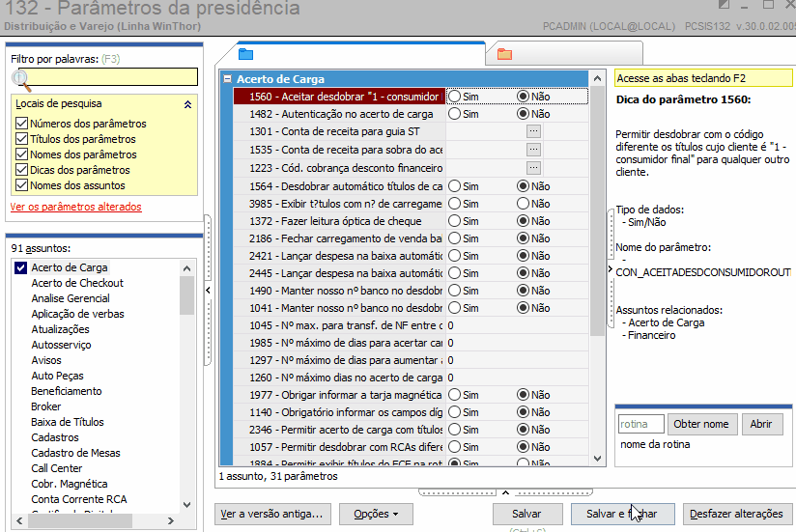Click subjects list scroll up arrow
The width and height of the screenshot is (796, 532).
(186, 268)
